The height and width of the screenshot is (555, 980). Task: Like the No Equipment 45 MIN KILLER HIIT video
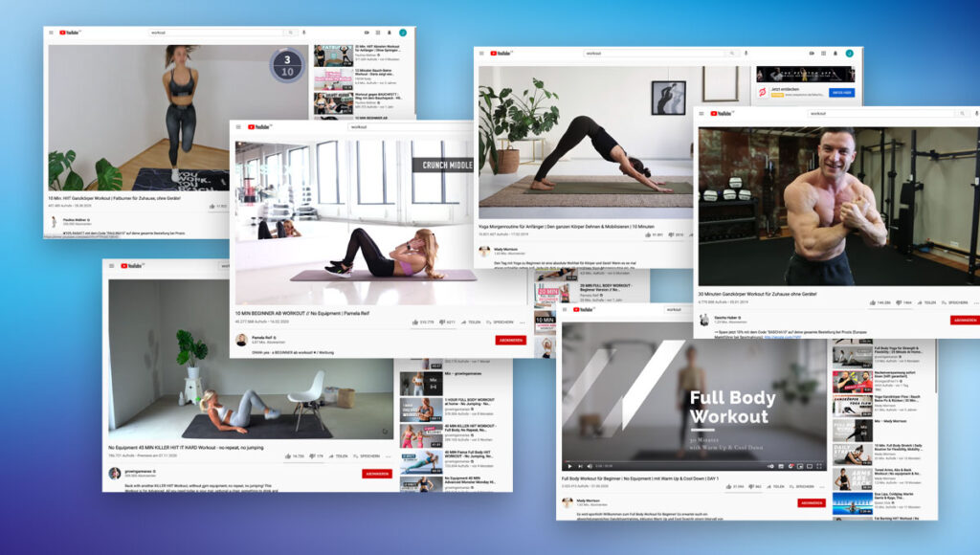point(287,456)
